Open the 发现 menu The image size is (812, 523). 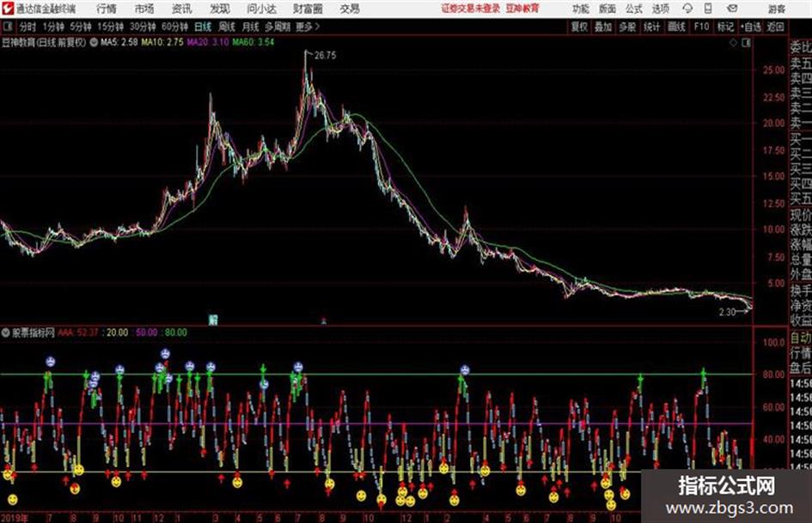pyautogui.click(x=220, y=9)
